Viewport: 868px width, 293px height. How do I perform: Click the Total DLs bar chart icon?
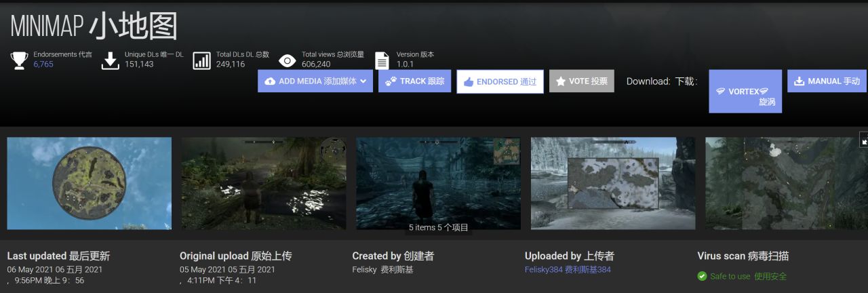[201, 60]
